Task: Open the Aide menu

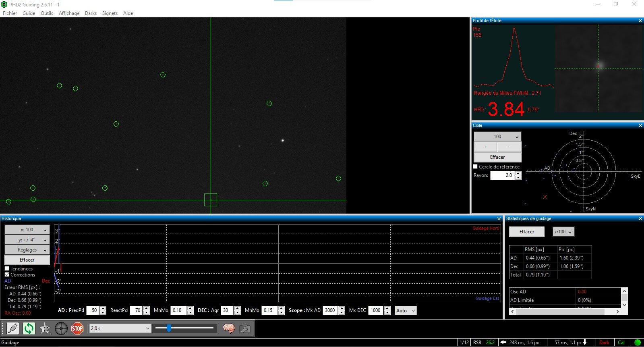Action: (x=128, y=13)
